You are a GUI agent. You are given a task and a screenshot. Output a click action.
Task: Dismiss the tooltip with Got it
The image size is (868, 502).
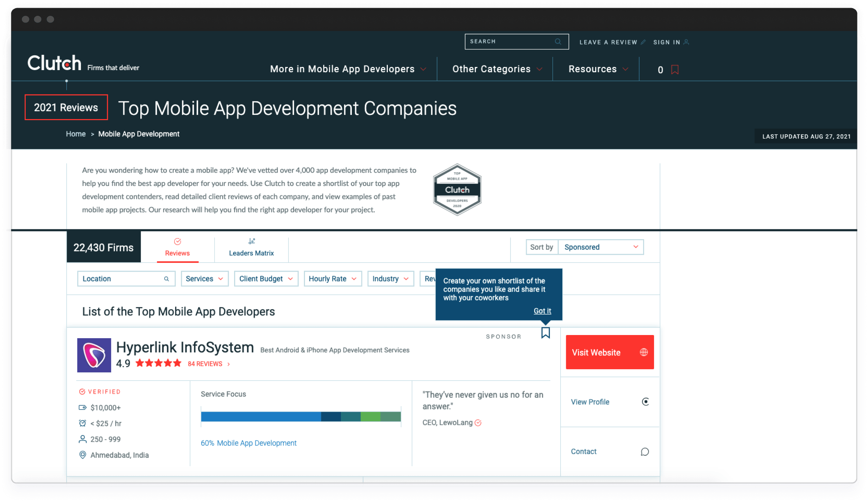pos(542,311)
